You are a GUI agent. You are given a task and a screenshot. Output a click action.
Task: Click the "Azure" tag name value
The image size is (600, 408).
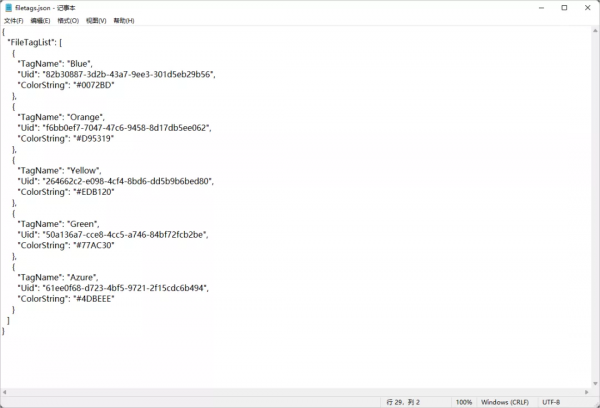(x=82, y=277)
